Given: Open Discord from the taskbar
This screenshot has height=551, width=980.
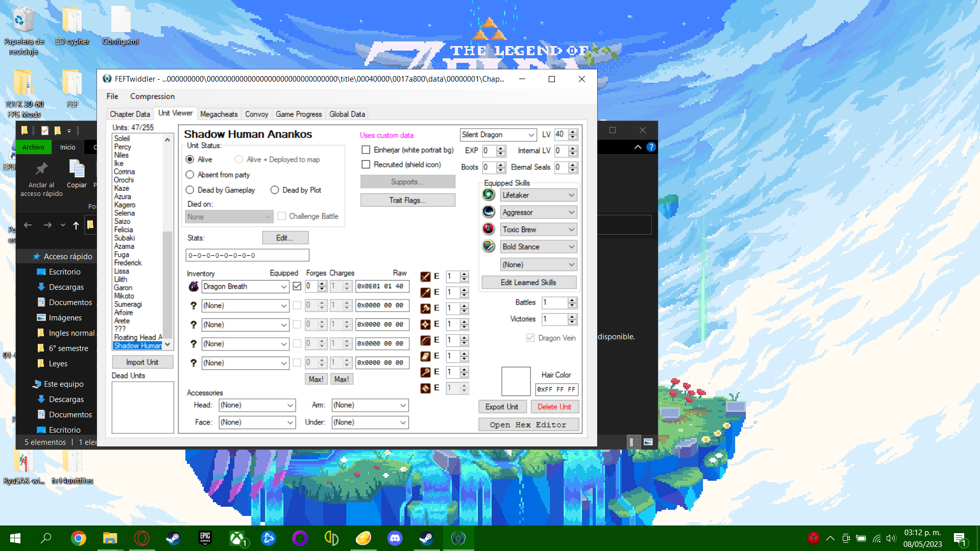Looking at the screenshot, I should tap(395, 538).
